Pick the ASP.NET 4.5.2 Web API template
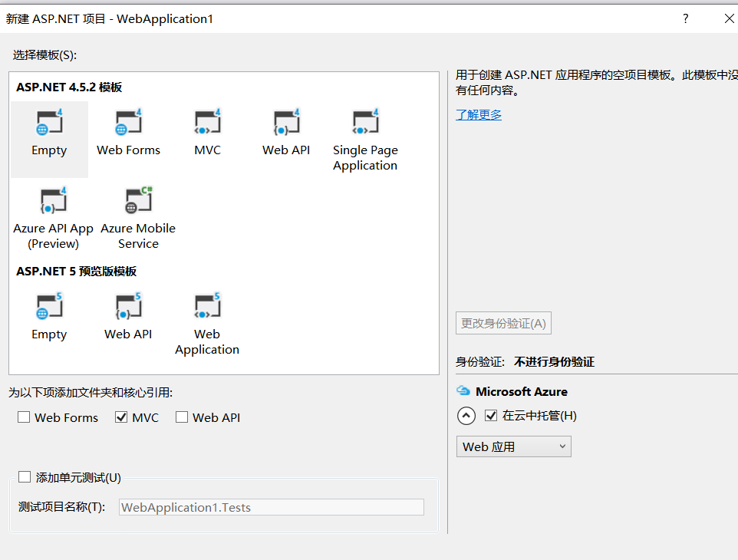 pos(286,124)
